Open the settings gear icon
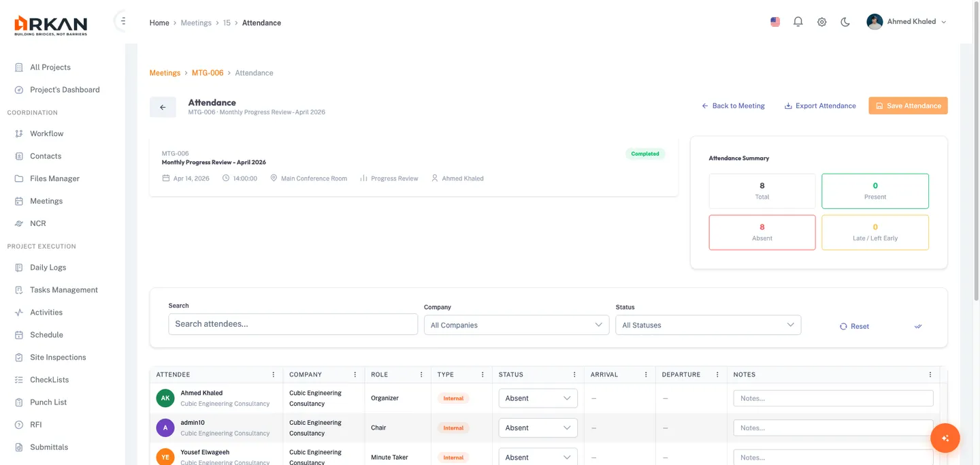This screenshot has width=980, height=465. coord(821,21)
